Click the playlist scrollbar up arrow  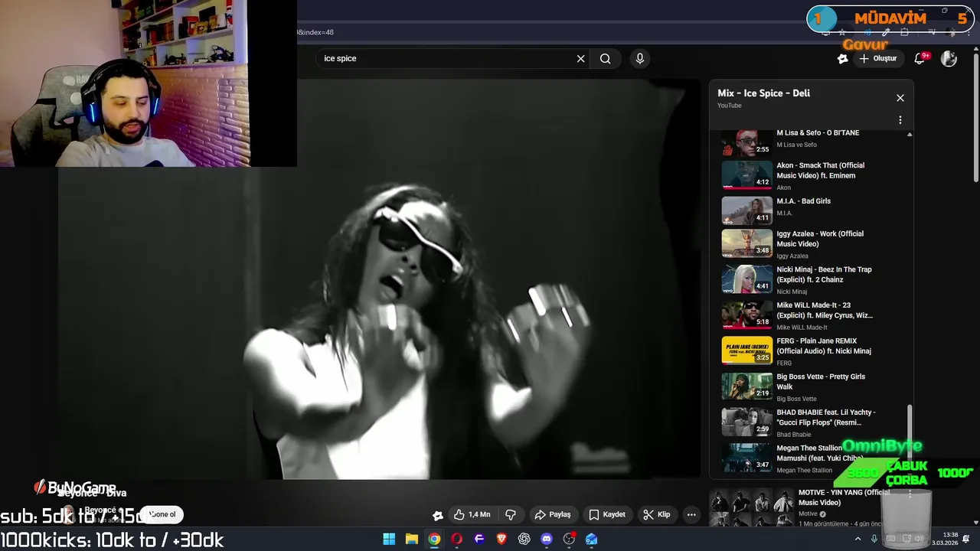[910, 135]
